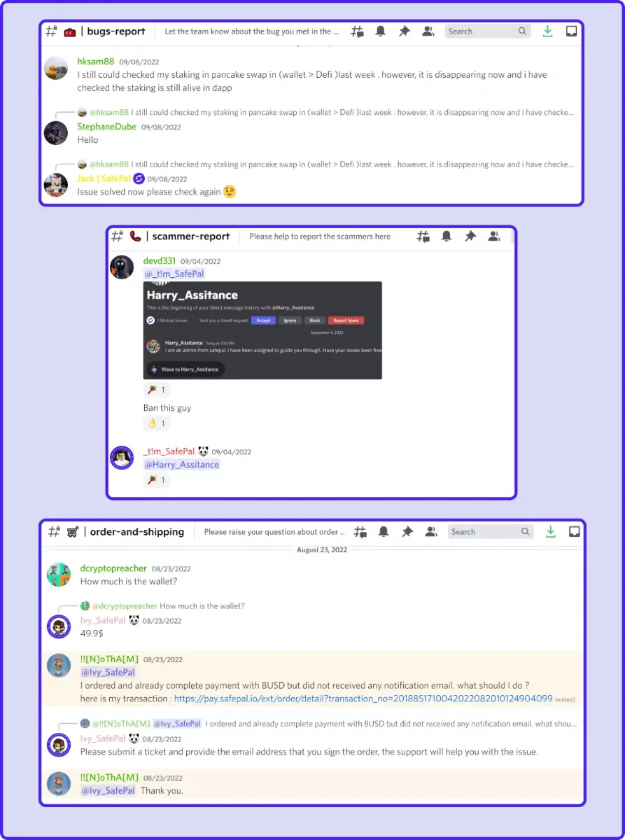
Task: Mute notifications bell in bugs-report channel
Action: (381, 31)
